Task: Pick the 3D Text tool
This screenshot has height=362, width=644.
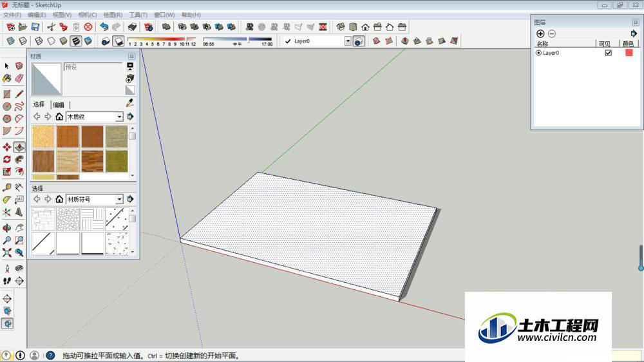Action: [19, 212]
